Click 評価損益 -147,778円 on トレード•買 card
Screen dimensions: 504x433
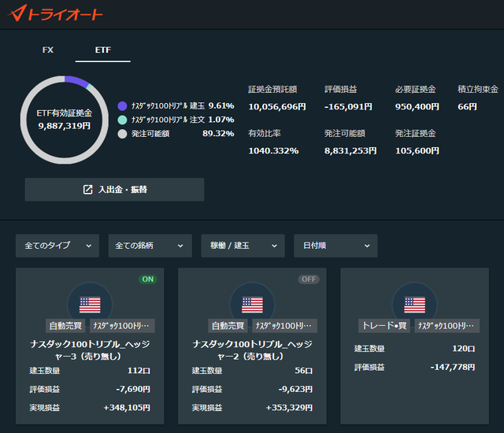point(415,367)
